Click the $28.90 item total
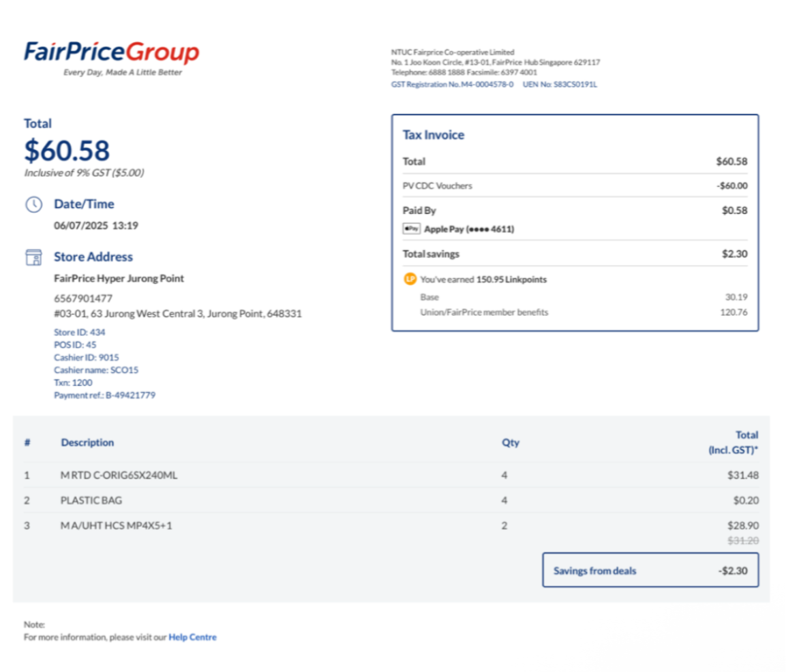 coord(743,525)
